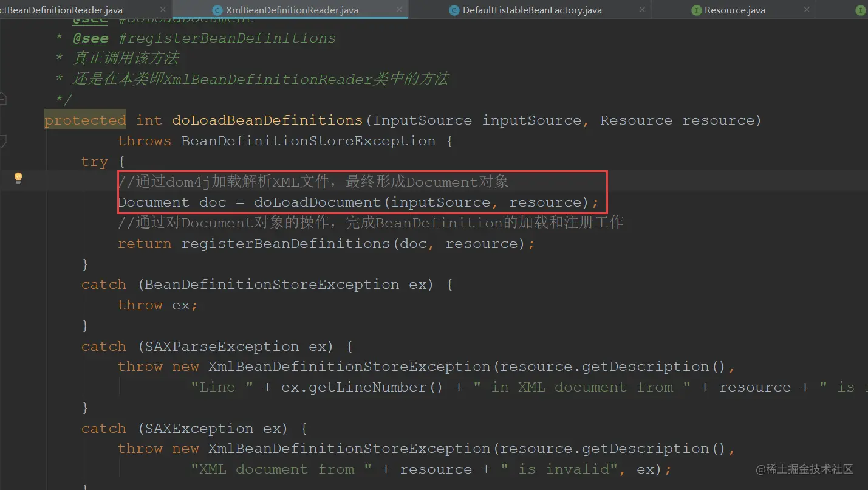Image resolution: width=868 pixels, height=490 pixels.
Task: Click the 'int' return type keyword
Action: coord(149,120)
